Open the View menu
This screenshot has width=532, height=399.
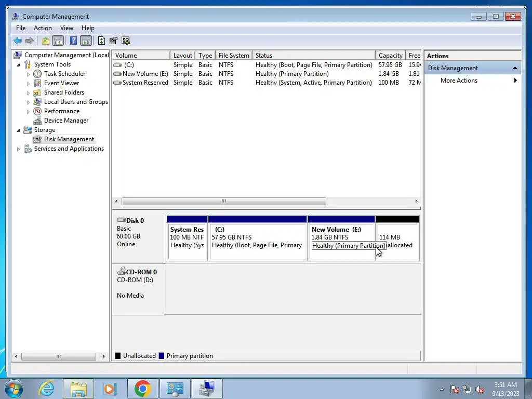tap(66, 28)
